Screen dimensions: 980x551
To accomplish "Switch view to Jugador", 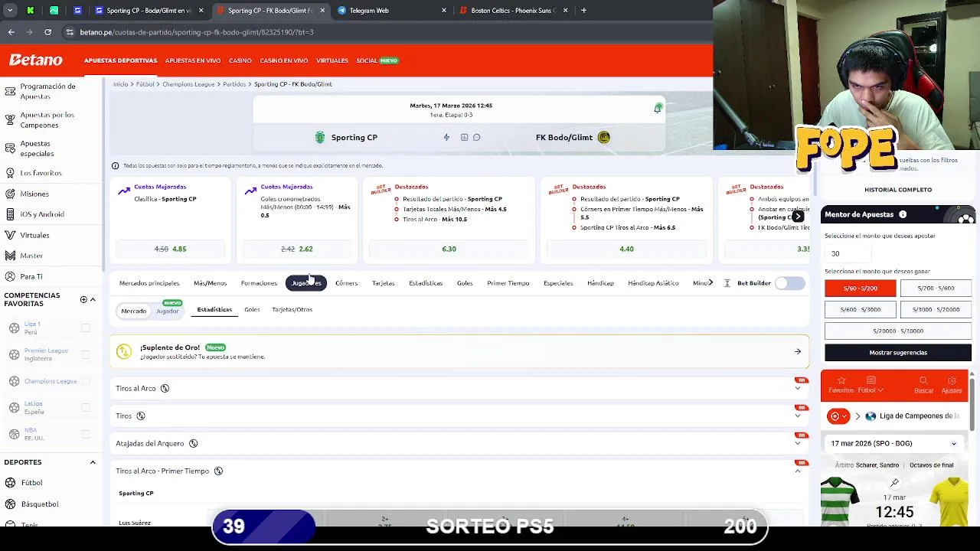I will (168, 311).
